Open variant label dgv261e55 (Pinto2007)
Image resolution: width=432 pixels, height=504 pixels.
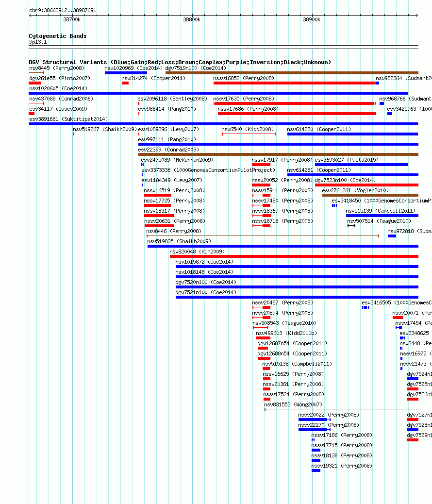60,79
